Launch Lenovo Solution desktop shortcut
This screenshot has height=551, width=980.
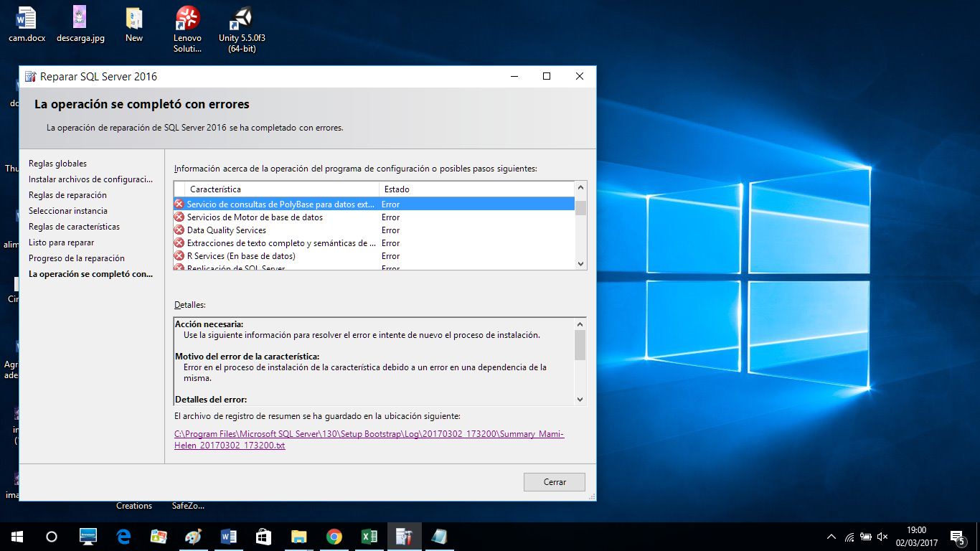click(x=188, y=29)
